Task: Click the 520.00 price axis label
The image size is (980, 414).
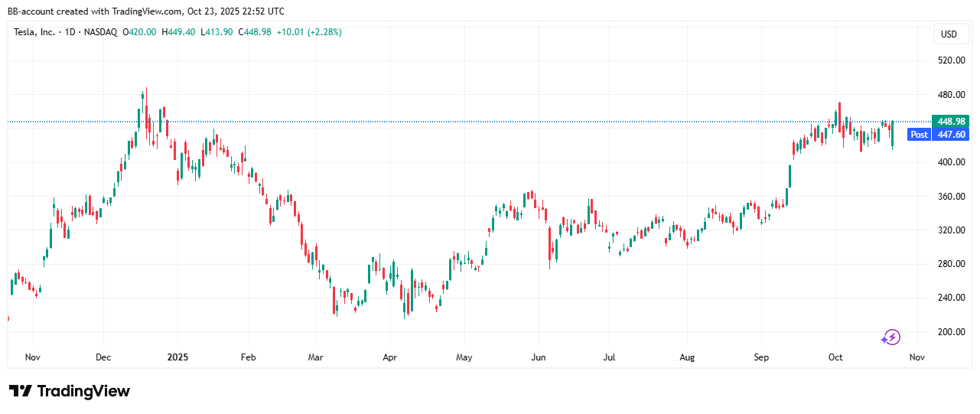Action: point(952,60)
